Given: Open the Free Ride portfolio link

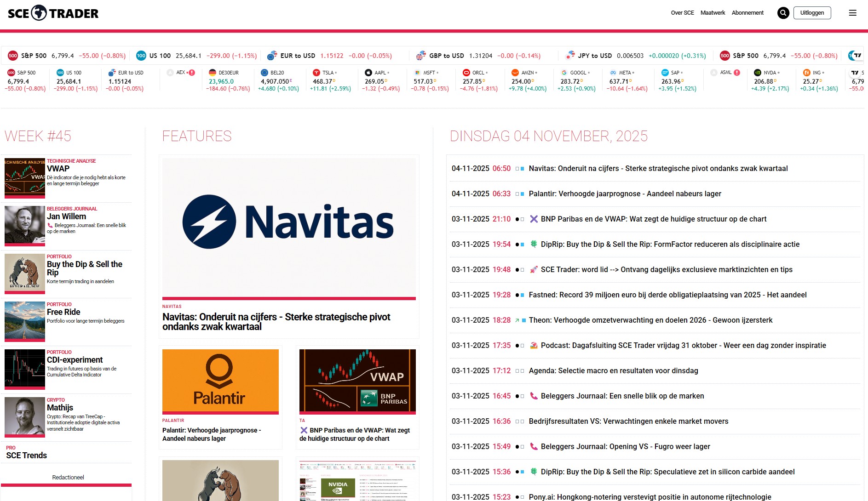Looking at the screenshot, I should pyautogui.click(x=63, y=312).
